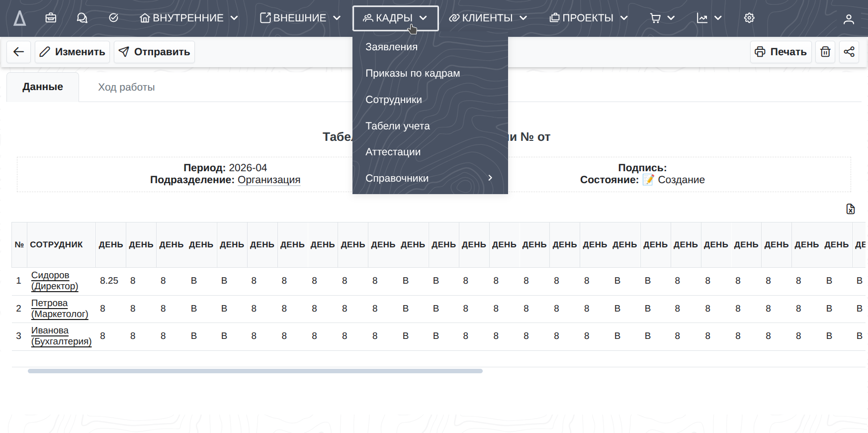Image resolution: width=868 pixels, height=433 pixels.
Task: Switch to the Ход работы tab
Action: [126, 87]
